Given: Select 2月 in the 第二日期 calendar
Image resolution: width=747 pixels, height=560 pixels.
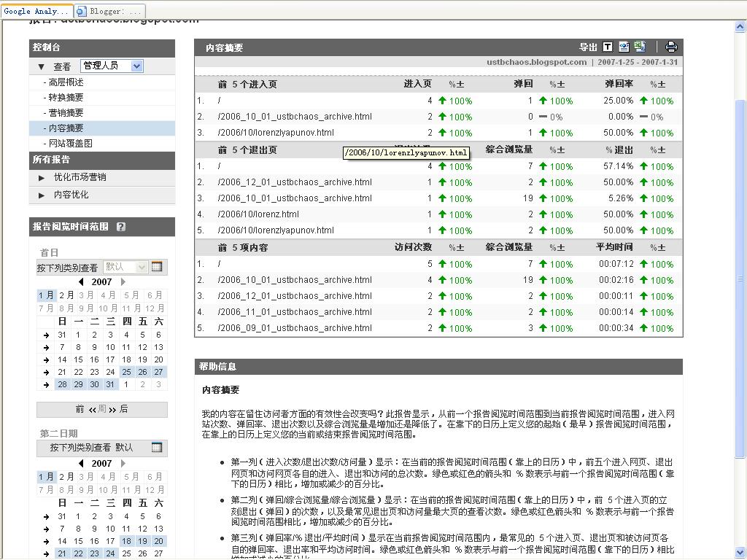Looking at the screenshot, I should pyautogui.click(x=66, y=477).
